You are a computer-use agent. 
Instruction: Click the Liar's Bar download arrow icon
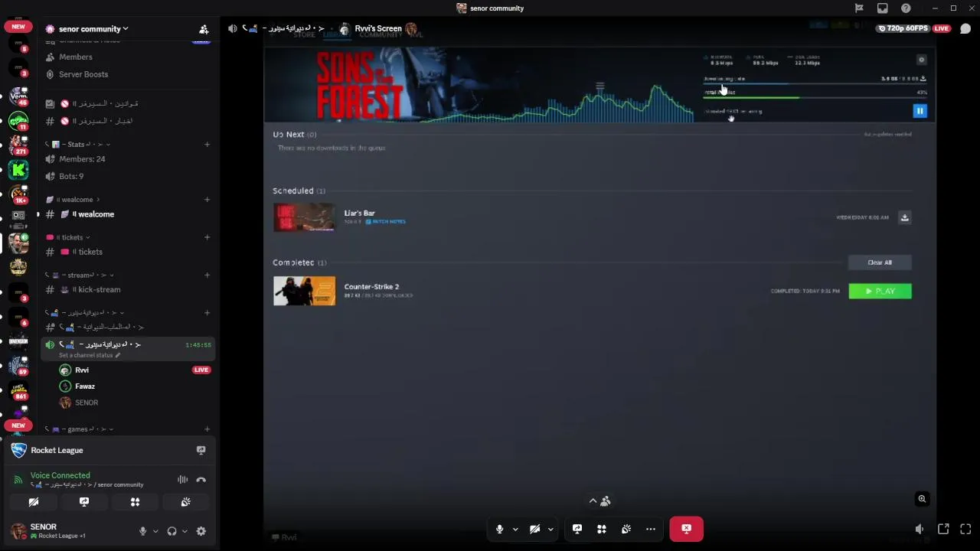tap(904, 217)
